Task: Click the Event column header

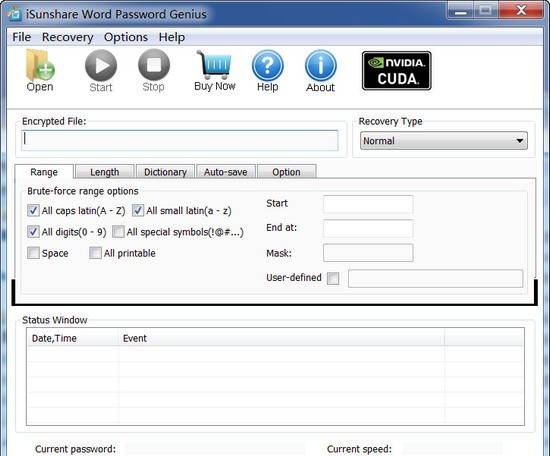Action: coord(281,338)
